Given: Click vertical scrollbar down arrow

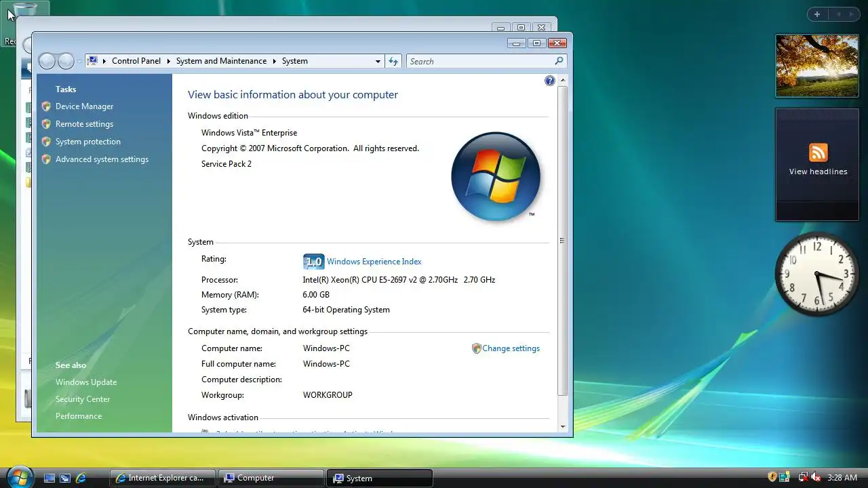Looking at the screenshot, I should point(562,427).
